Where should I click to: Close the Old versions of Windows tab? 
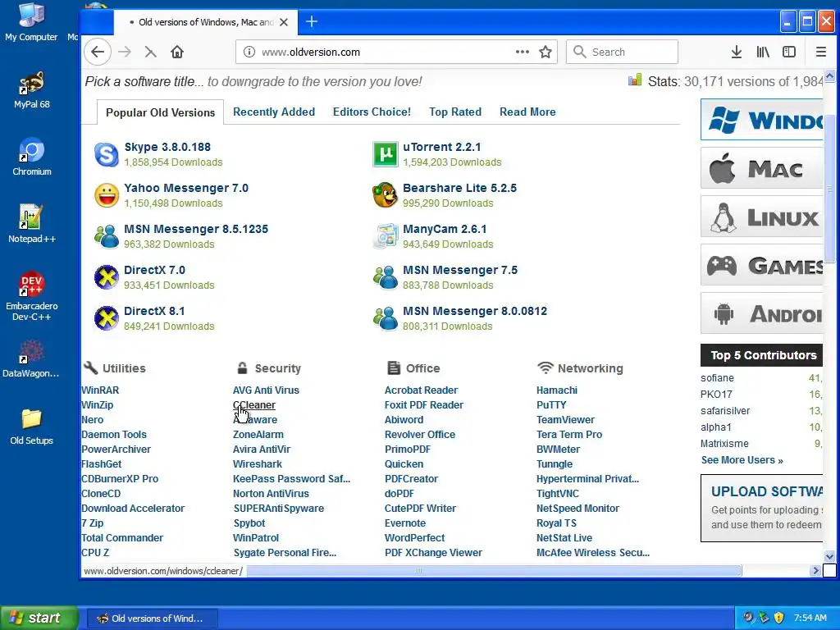(284, 22)
